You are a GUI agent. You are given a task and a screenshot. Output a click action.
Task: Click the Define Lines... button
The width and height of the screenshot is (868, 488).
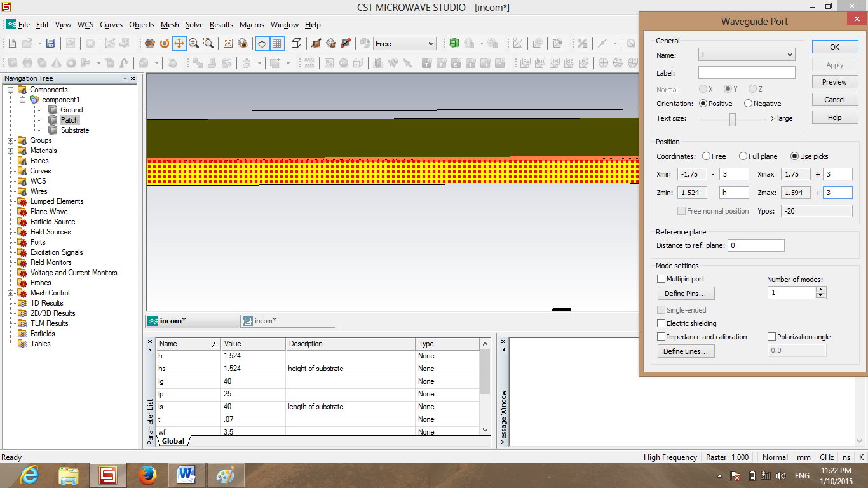point(686,351)
